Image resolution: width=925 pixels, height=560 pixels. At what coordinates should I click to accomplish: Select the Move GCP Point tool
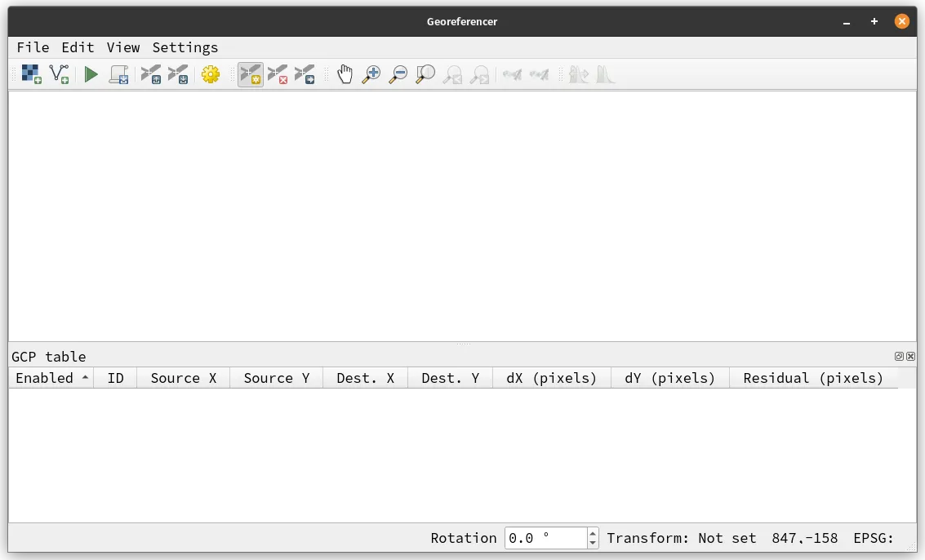(x=305, y=73)
